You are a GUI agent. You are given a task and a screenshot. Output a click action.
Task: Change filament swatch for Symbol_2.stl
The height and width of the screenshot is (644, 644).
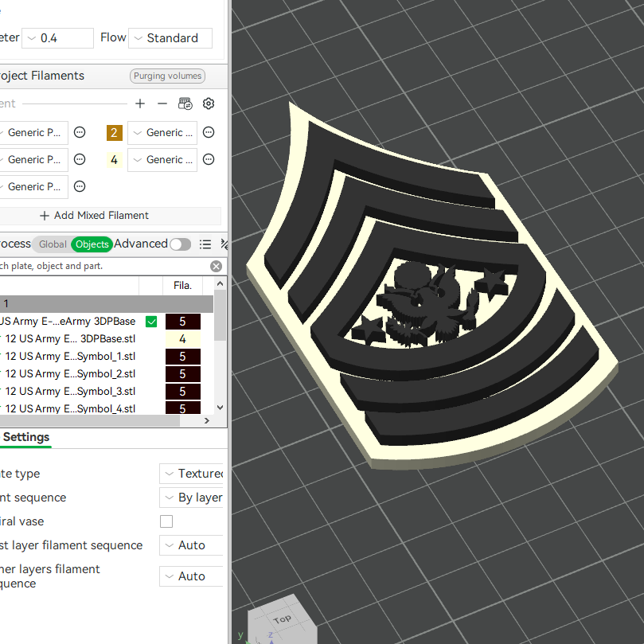click(x=183, y=374)
